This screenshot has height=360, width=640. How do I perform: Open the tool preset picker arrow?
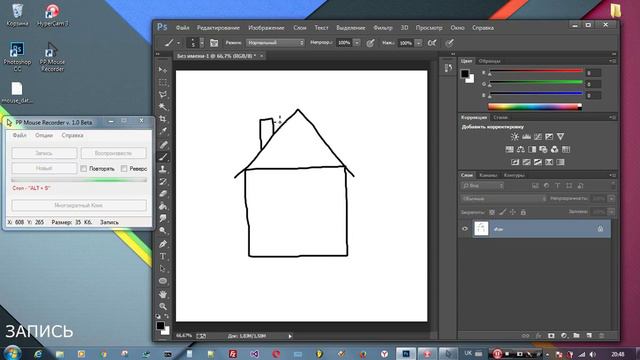pos(178,43)
